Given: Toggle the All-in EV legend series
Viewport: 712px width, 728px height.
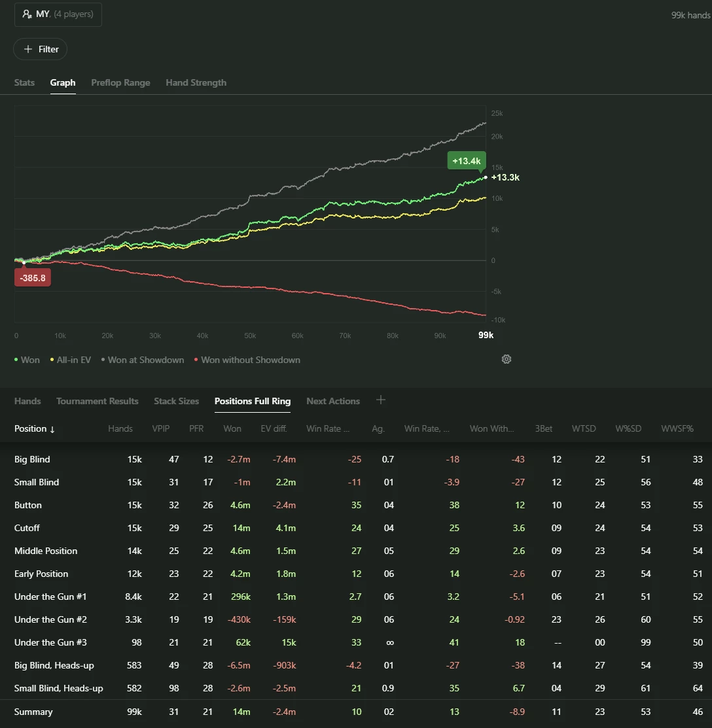Looking at the screenshot, I should click(x=71, y=360).
